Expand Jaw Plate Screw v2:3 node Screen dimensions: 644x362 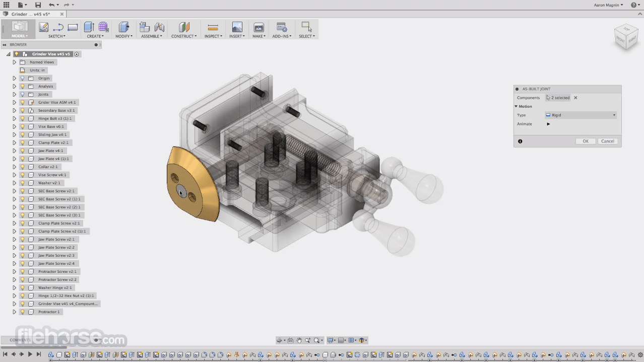tap(14, 255)
